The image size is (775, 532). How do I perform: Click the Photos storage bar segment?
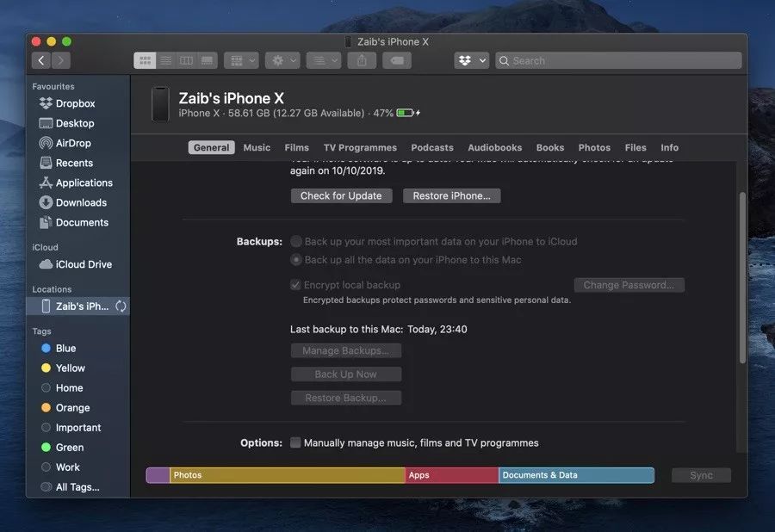(x=287, y=475)
